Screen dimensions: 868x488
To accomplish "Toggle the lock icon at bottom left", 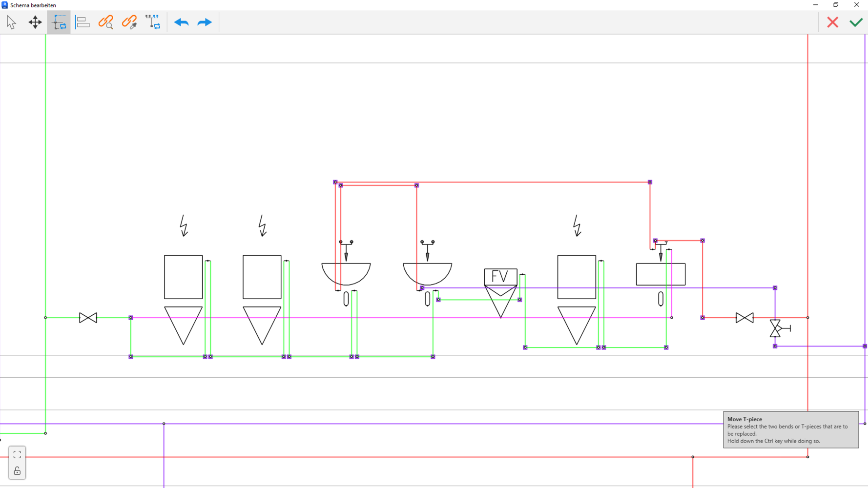I will 17,471.
